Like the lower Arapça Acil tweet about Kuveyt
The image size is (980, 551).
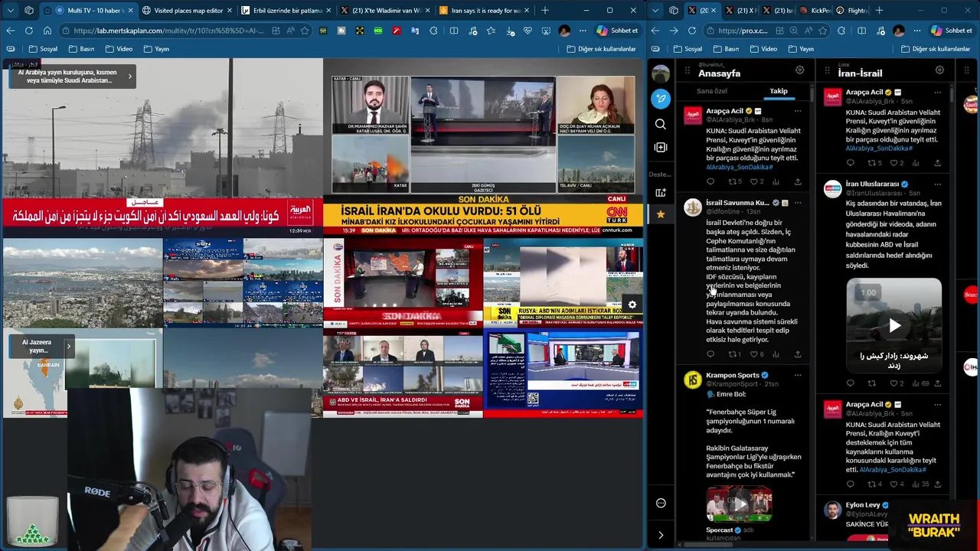pos(895,484)
